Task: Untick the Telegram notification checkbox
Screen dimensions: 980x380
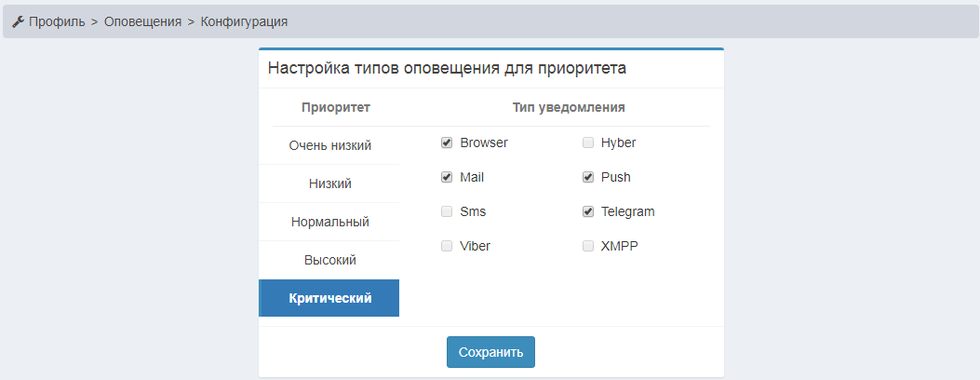Action: [x=588, y=211]
